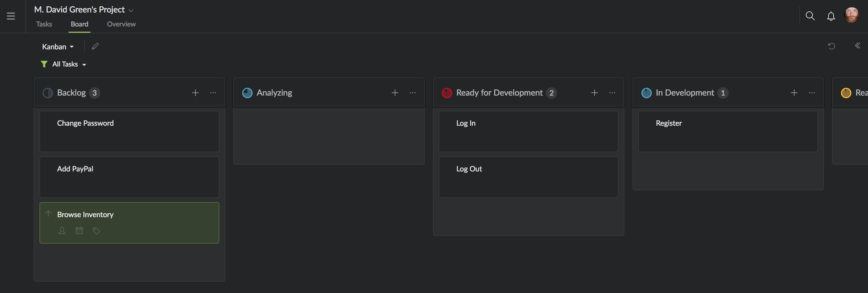Image resolution: width=868 pixels, height=293 pixels.
Task: Open the Log Out task card
Action: click(528, 177)
